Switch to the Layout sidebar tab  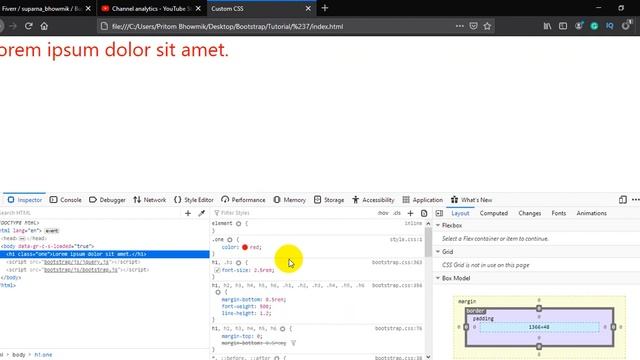point(460,213)
